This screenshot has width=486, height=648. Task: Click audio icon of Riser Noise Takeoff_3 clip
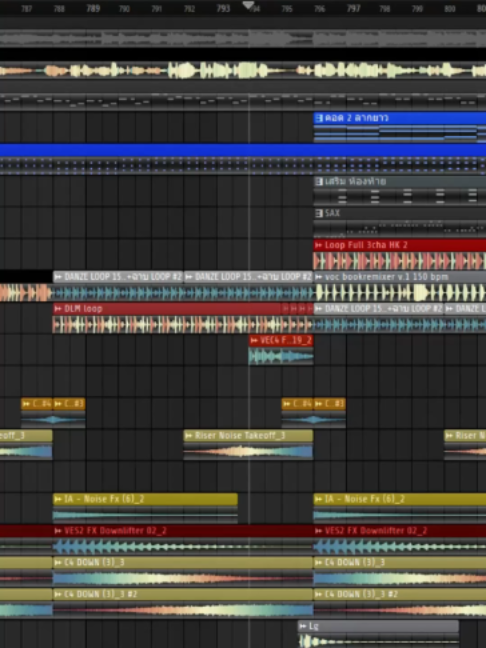(x=189, y=436)
